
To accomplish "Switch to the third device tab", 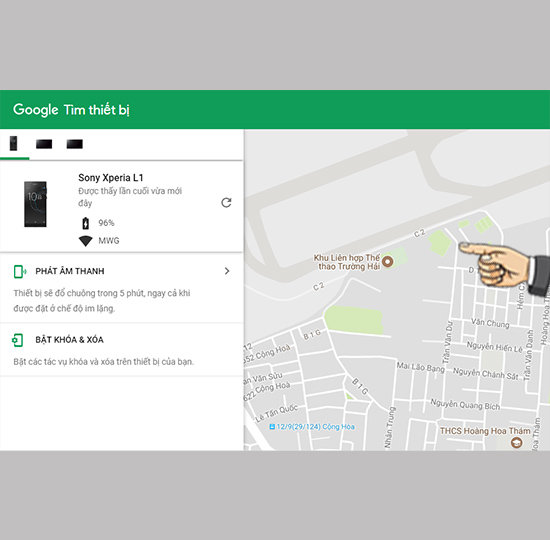I will (75, 144).
